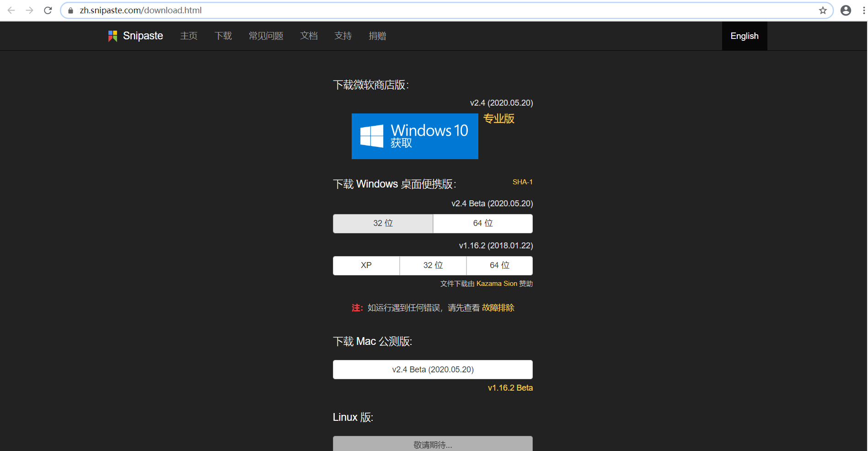
Task: Click the 下载 Mac 公测版 heading
Action: (373, 342)
